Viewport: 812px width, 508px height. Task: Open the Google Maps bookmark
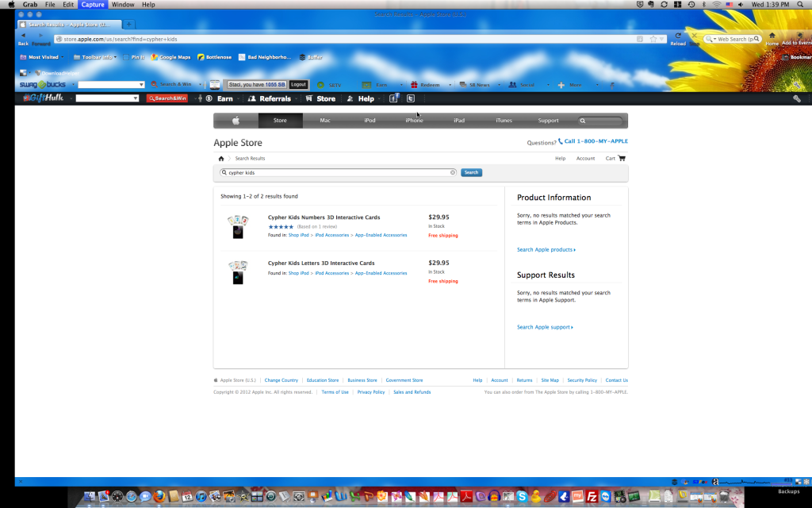click(x=171, y=57)
